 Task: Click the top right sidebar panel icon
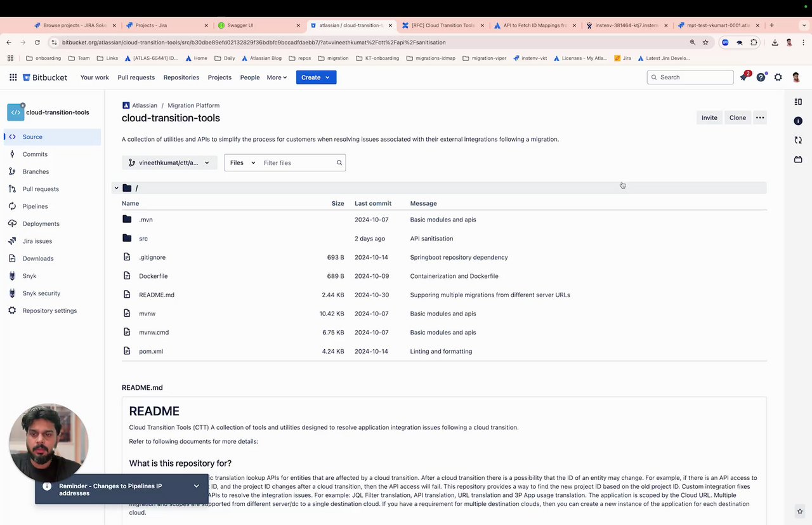point(798,102)
